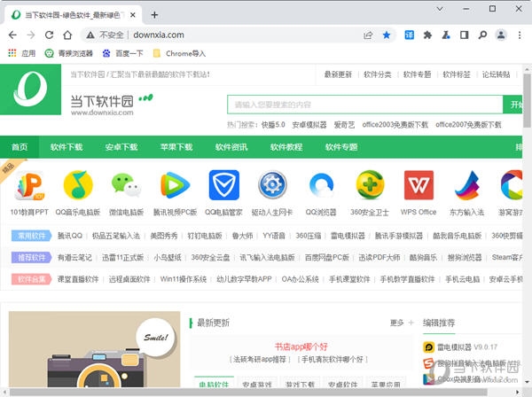Open QQ浏览器 icon
The height and width of the screenshot is (397, 532).
point(321,185)
